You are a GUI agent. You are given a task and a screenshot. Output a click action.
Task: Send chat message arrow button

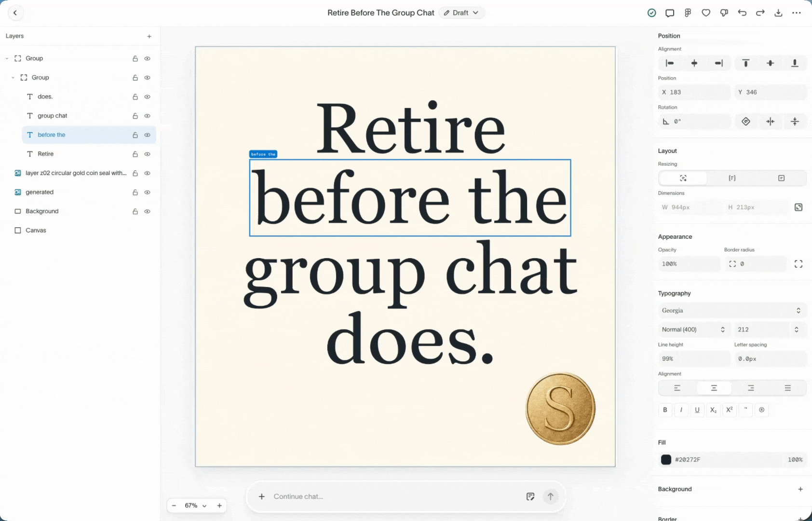(x=551, y=496)
